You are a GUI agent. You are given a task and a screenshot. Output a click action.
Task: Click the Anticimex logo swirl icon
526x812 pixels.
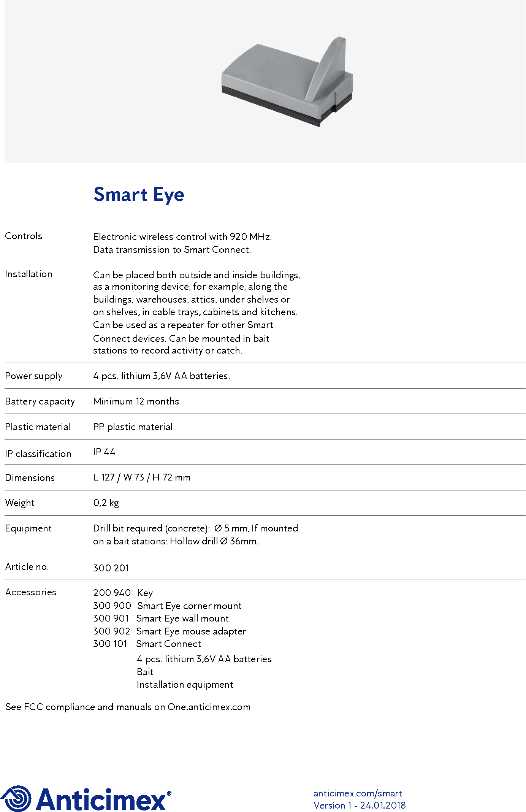(16, 798)
